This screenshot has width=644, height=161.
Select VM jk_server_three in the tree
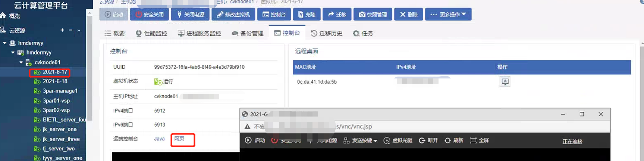point(61,139)
